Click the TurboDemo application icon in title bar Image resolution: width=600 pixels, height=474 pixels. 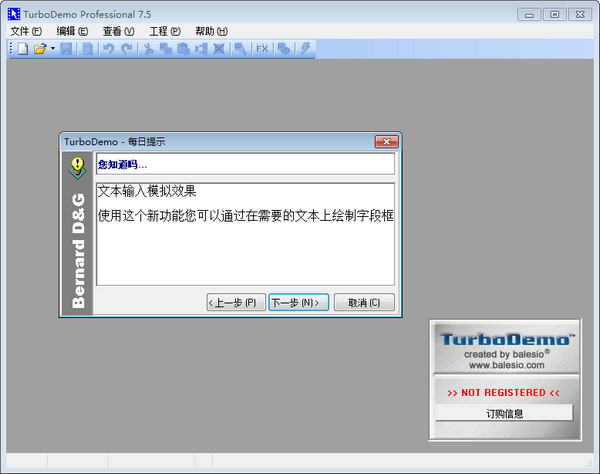pos(14,14)
